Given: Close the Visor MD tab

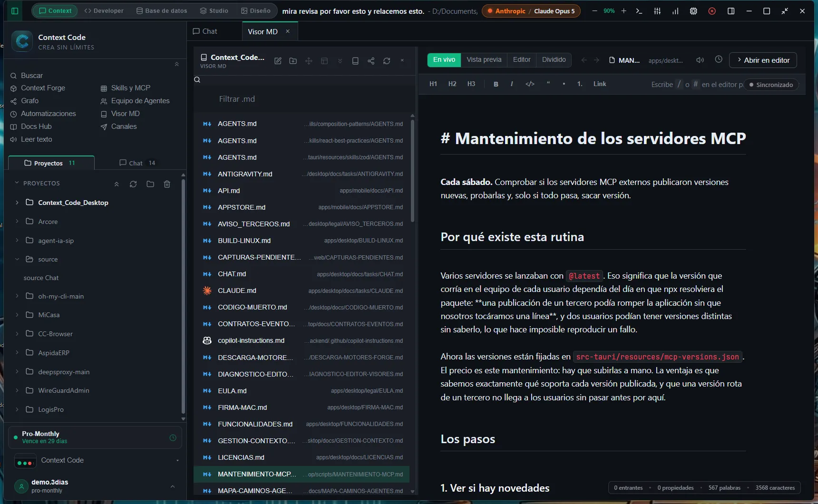Looking at the screenshot, I should (x=288, y=31).
